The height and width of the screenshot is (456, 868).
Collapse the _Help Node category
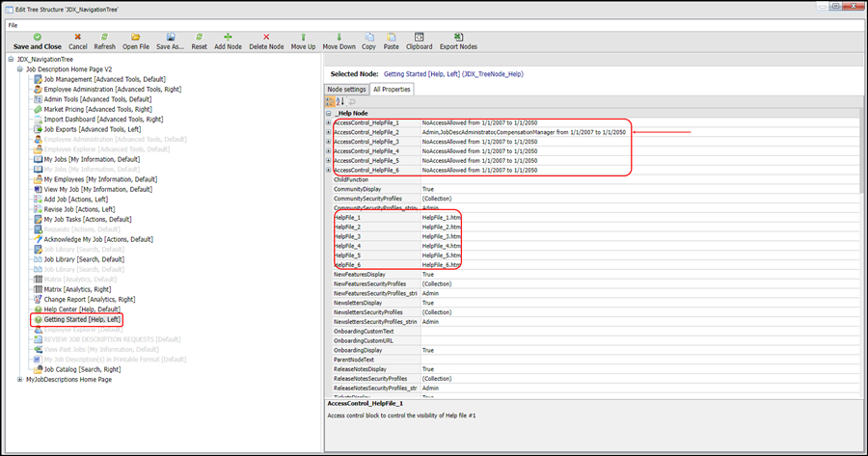pyautogui.click(x=329, y=114)
